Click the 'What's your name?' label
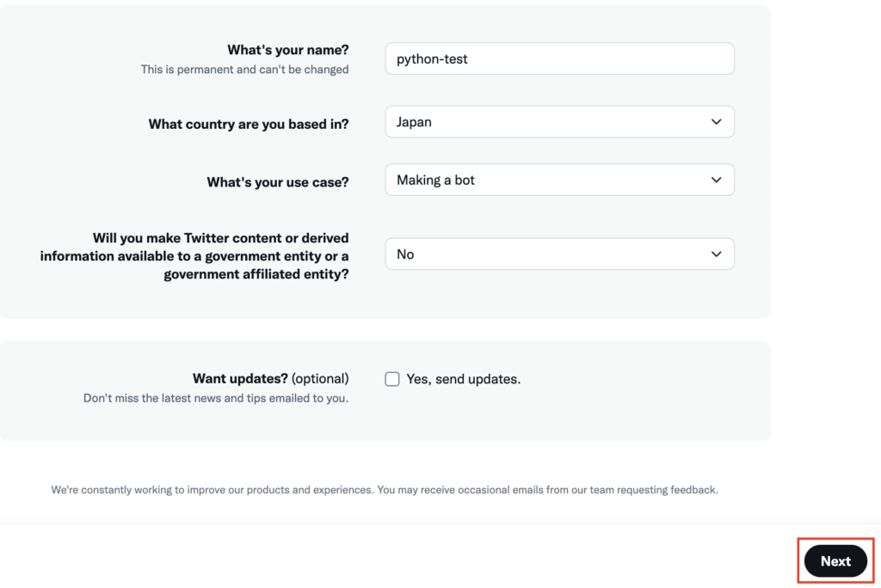The width and height of the screenshot is (881, 588). (x=287, y=50)
